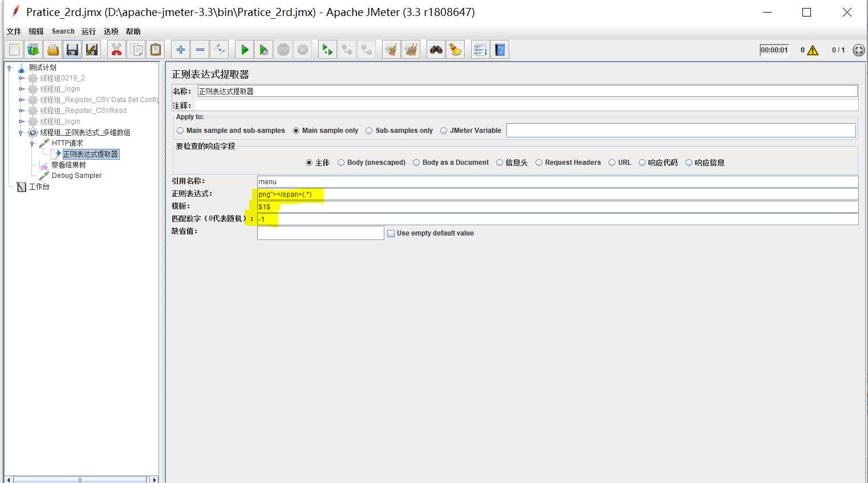868x483 pixels.
Task: Select 正则表达式提取器 tree node
Action: pyautogui.click(x=90, y=154)
